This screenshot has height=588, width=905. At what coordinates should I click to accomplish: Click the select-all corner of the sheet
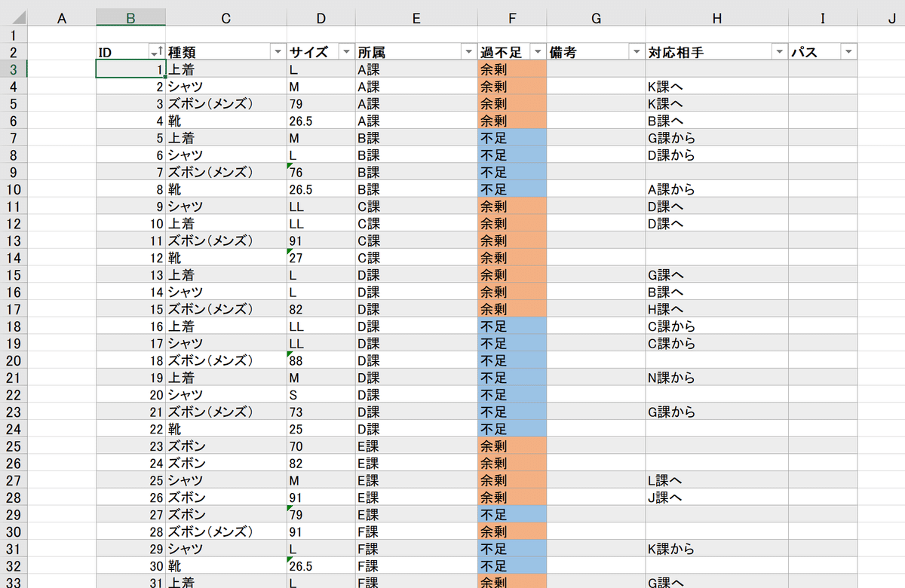click(x=14, y=19)
